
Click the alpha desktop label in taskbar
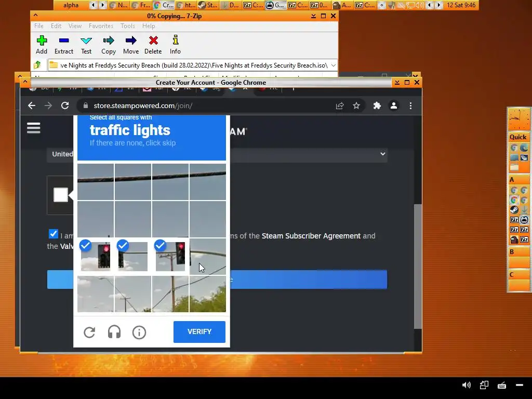click(71, 5)
